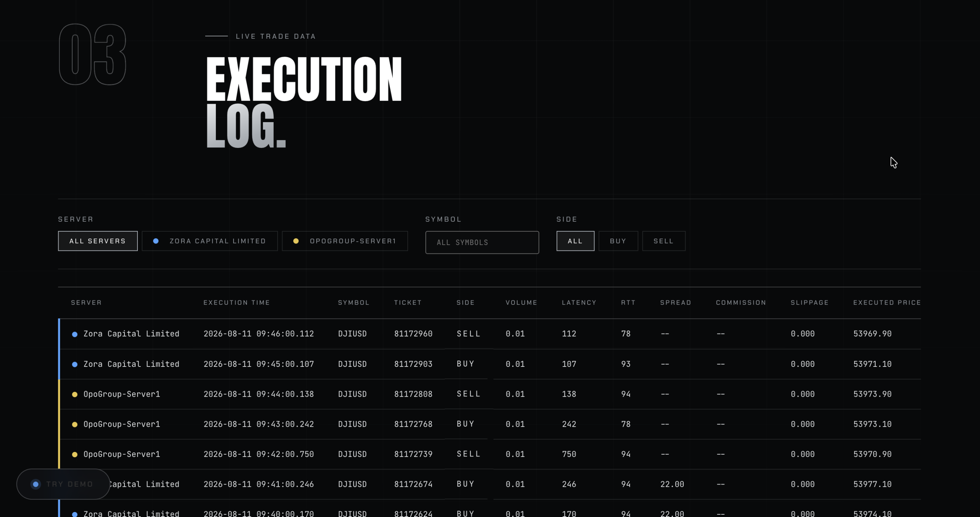Click SELL in ticket 81172960 row

coord(469,334)
